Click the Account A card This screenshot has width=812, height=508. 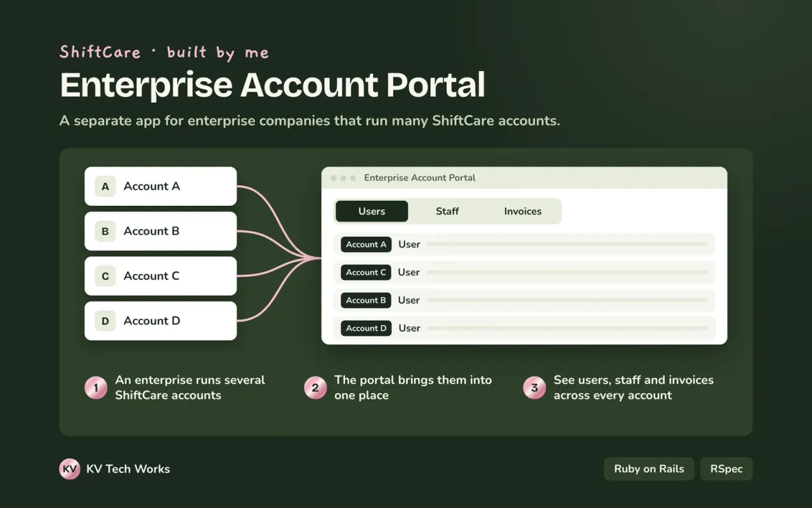[160, 186]
